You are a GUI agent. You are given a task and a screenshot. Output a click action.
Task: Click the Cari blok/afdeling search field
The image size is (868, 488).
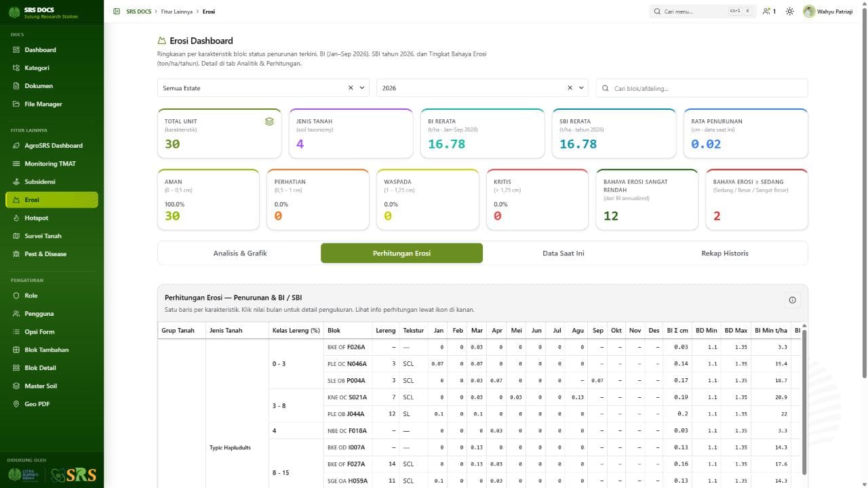(x=702, y=88)
